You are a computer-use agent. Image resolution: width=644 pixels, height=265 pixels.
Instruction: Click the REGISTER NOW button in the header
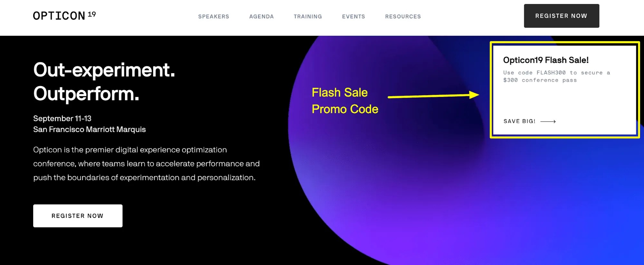point(562,15)
